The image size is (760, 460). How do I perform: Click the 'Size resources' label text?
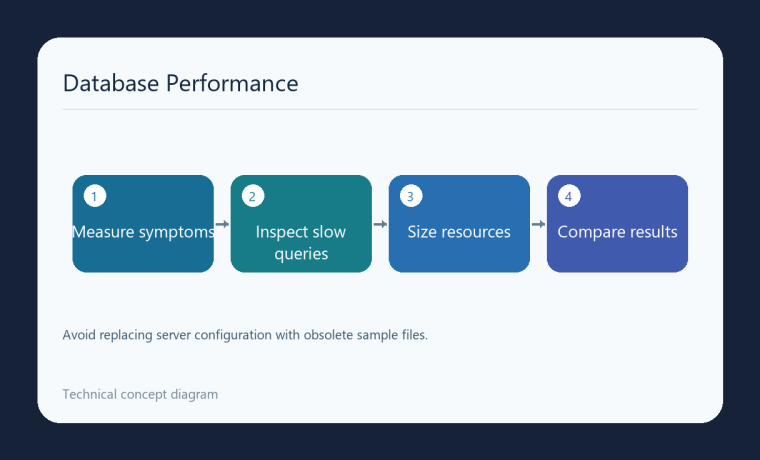[459, 232]
